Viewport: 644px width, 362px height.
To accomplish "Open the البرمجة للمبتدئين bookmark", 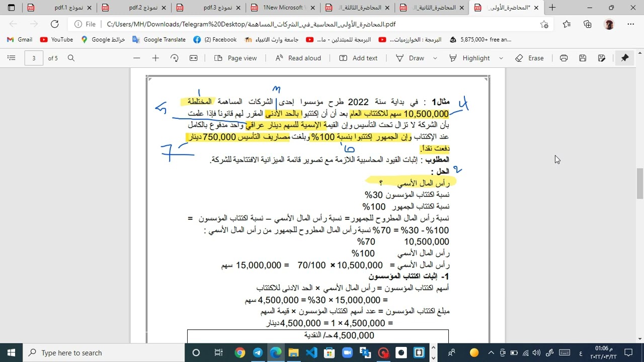I will pos(339,40).
